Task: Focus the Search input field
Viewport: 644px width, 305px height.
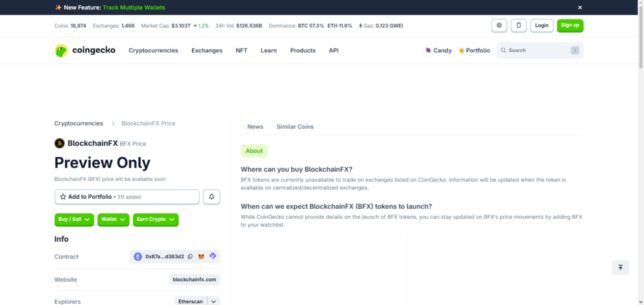Action: 540,50
